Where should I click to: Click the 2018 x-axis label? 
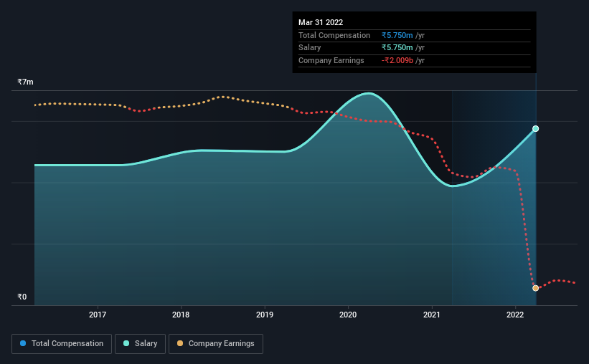pyautogui.click(x=181, y=315)
